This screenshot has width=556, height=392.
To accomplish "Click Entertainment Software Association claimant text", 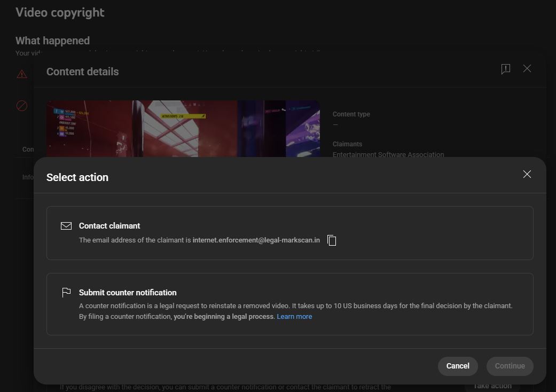I will (388, 154).
